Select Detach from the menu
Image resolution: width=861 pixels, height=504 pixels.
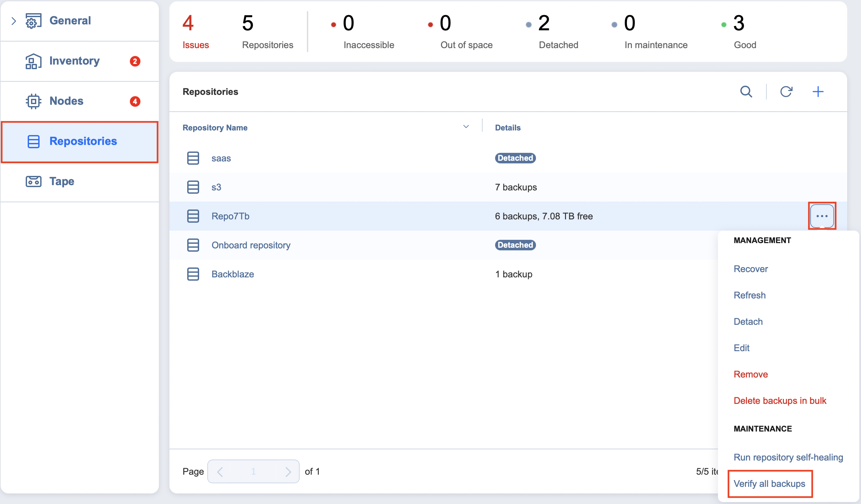[x=748, y=321]
